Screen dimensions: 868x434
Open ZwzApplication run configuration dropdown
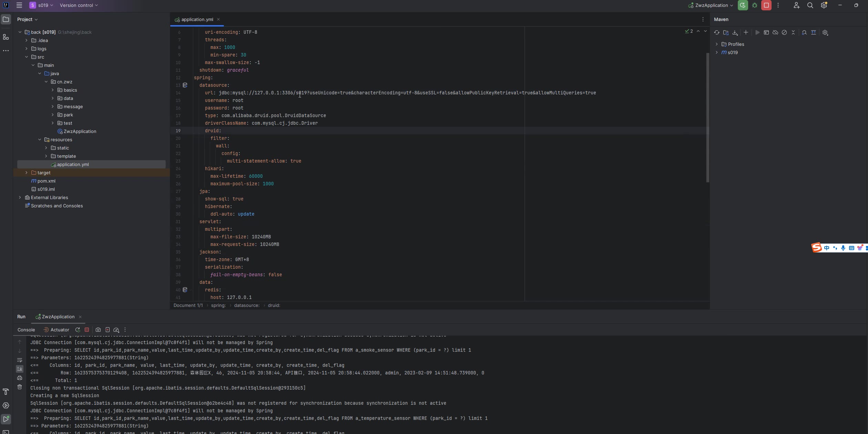pos(711,5)
